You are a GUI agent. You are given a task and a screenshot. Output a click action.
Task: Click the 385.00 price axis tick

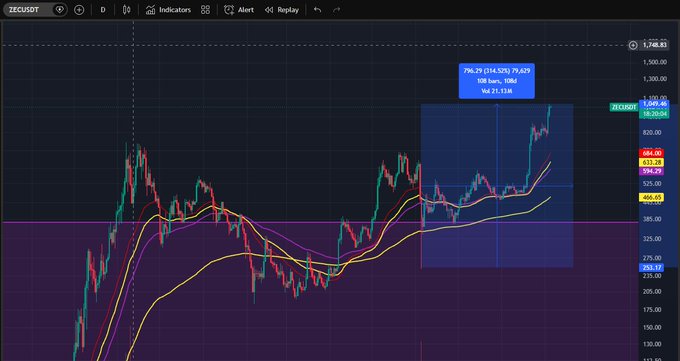point(652,219)
